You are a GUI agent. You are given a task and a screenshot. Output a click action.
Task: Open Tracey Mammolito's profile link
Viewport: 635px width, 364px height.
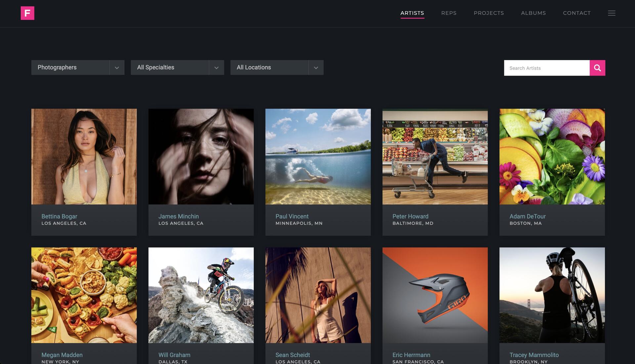coord(534,354)
